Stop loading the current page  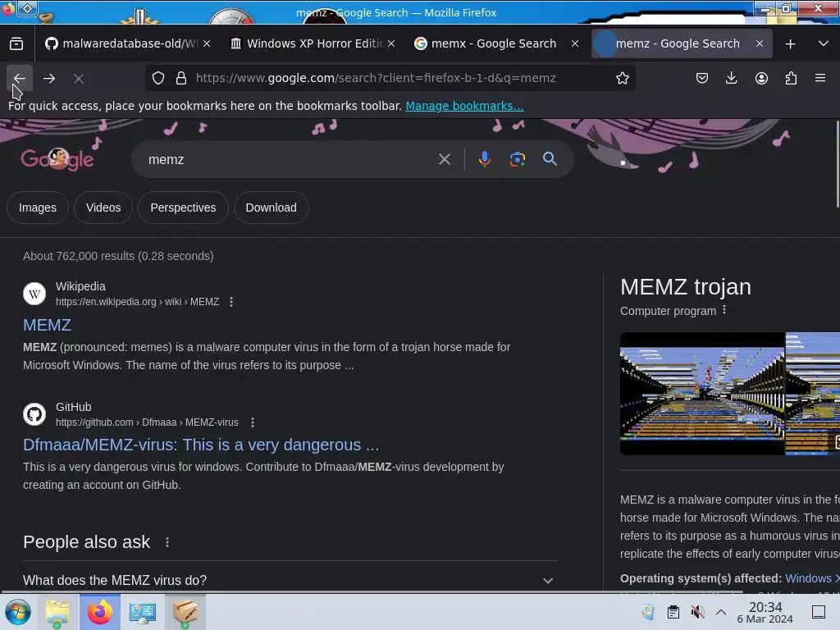pyautogui.click(x=79, y=78)
